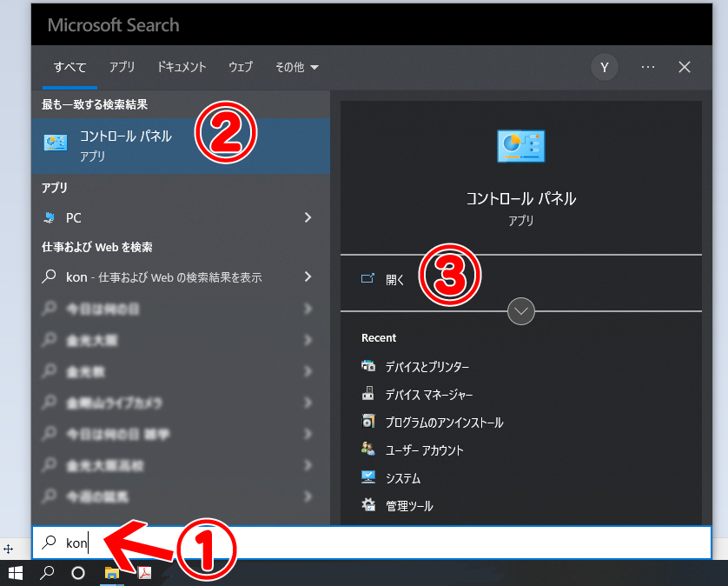Click the コントロール パネル preview icon
Viewport: 728px width, 586px height.
coord(520,146)
